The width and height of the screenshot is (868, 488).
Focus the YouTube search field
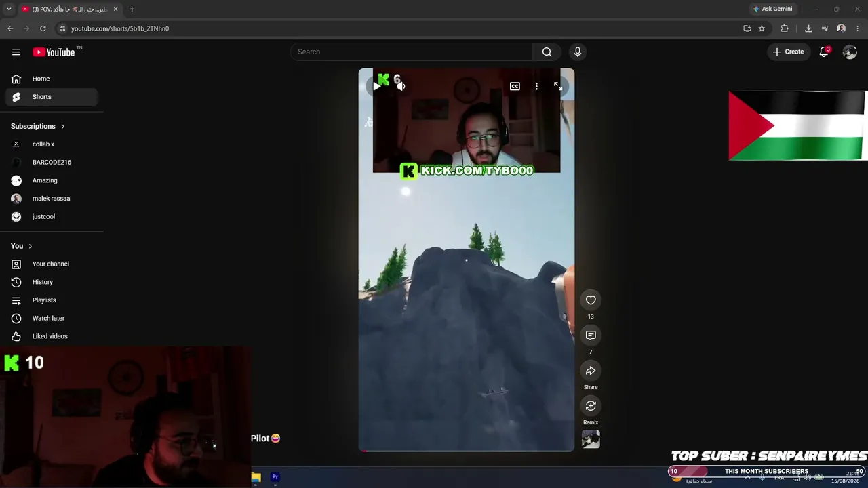[412, 52]
